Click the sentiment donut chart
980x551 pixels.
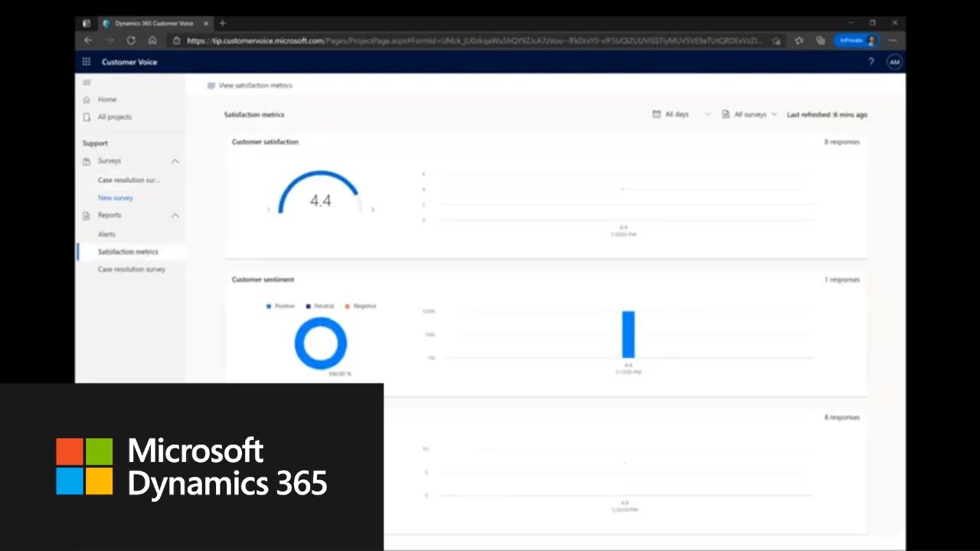(321, 344)
